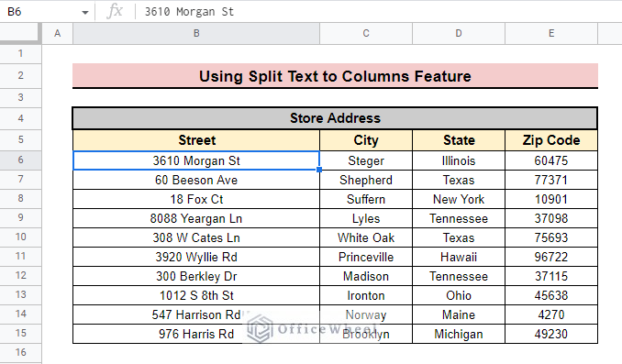The height and width of the screenshot is (364, 622).
Task: Select the state cell Illinois
Action: click(x=459, y=160)
